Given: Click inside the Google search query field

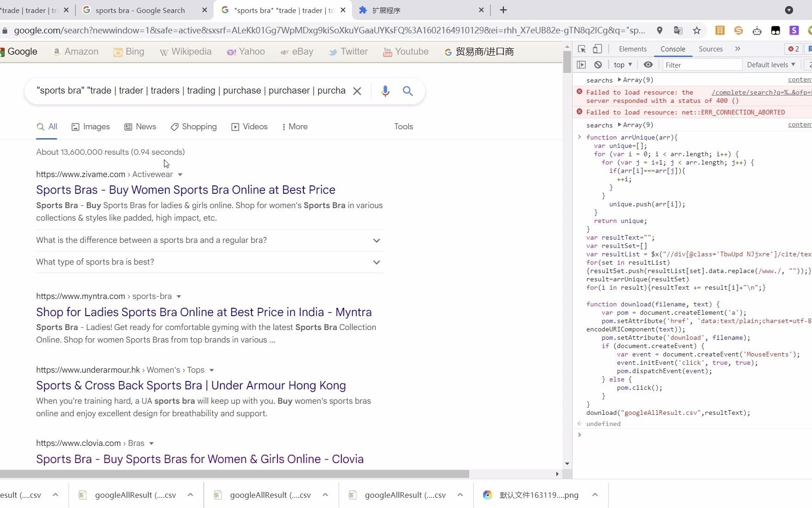Looking at the screenshot, I should point(191,91).
